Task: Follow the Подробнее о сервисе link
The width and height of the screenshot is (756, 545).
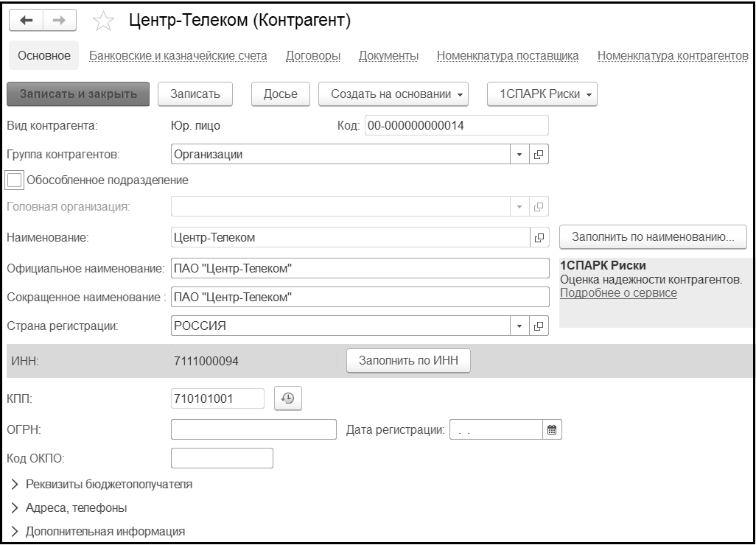Action: (618, 293)
